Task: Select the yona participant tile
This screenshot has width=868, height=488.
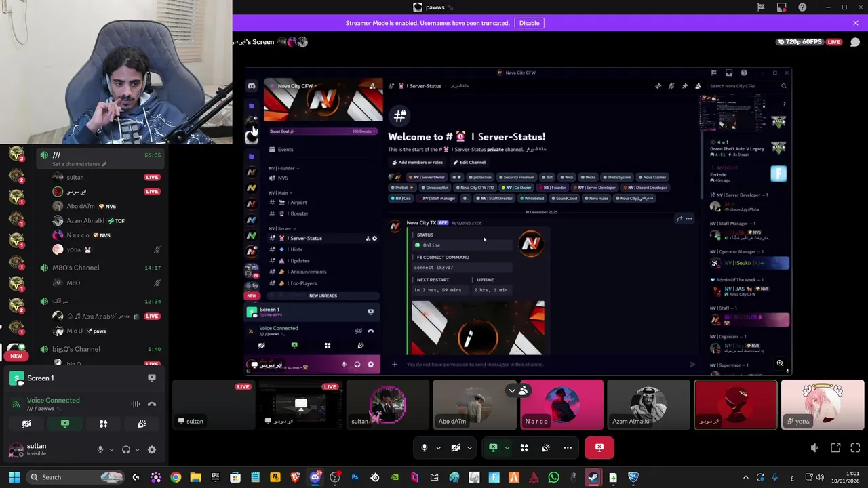Action: pyautogui.click(x=823, y=405)
